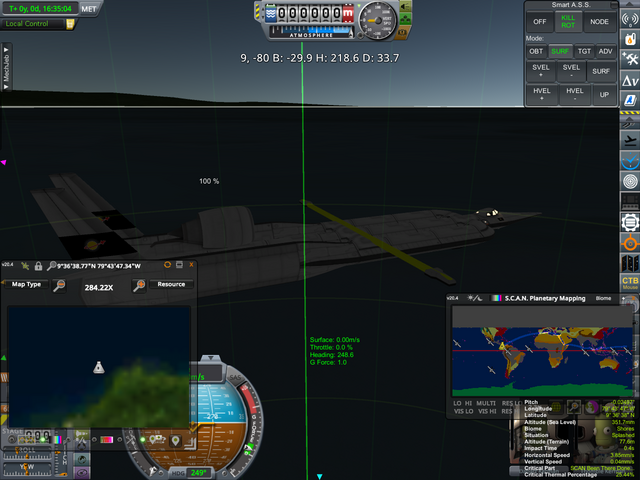Select UP orientation in Smart A.S.S.
Screen dimensions: 640x480
tap(604, 94)
